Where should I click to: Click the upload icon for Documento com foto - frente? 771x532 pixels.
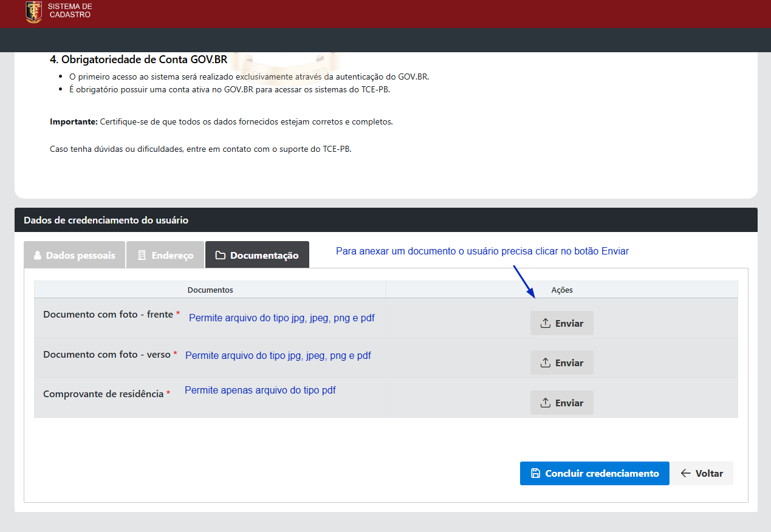click(x=546, y=323)
